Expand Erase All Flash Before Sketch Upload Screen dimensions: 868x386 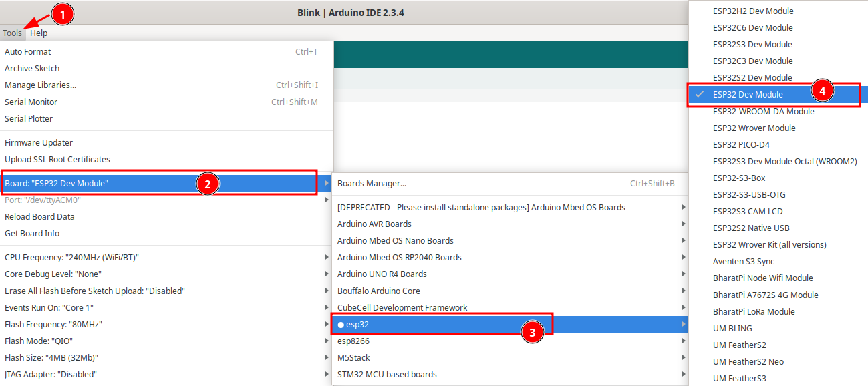pos(166,291)
